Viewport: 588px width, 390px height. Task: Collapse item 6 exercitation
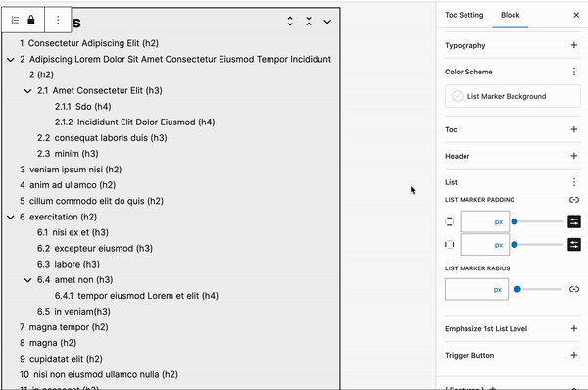pos(11,218)
